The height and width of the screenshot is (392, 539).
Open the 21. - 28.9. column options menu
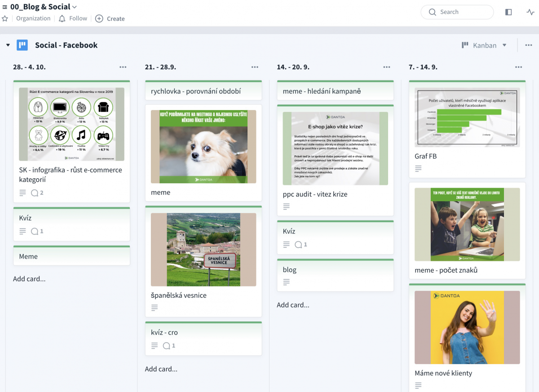click(255, 67)
